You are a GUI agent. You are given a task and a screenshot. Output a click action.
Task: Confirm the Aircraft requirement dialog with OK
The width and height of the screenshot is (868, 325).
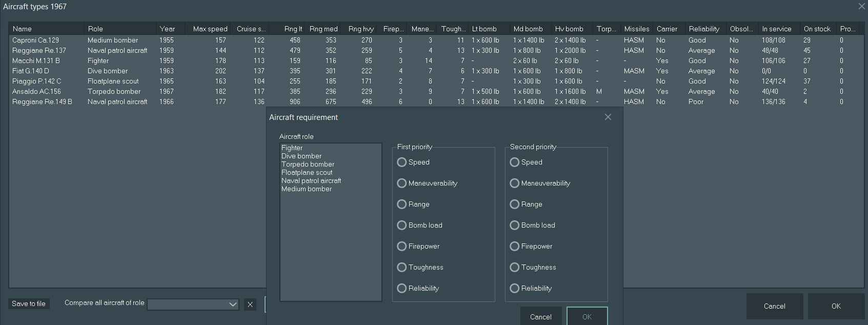click(x=587, y=316)
